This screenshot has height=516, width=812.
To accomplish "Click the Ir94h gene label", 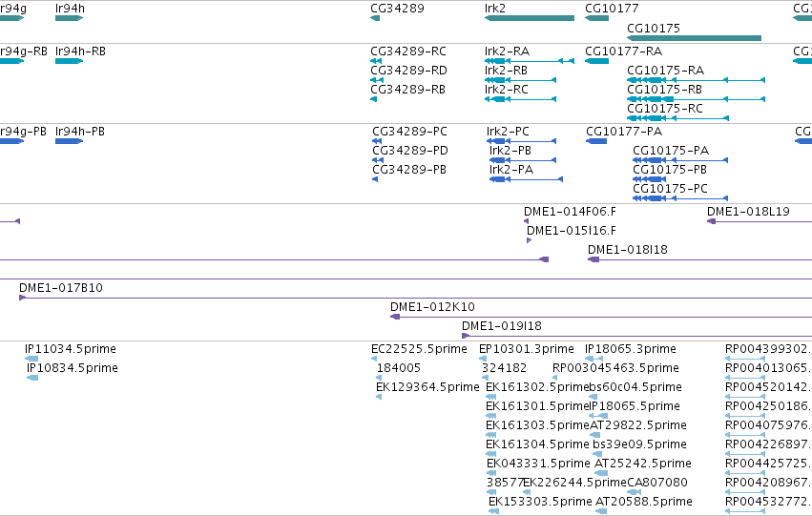I will [x=70, y=9].
